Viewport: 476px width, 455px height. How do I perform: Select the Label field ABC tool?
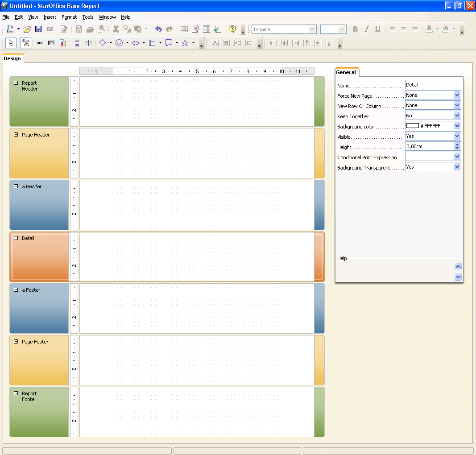(40, 43)
